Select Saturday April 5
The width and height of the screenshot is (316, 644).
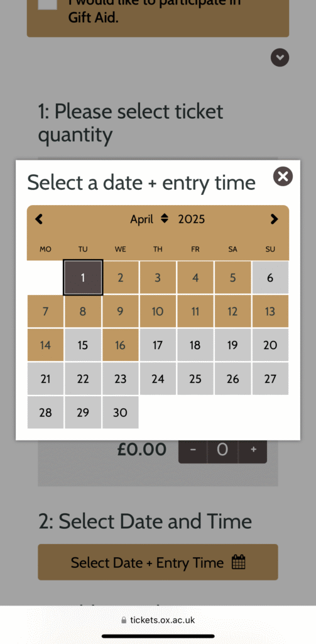(232, 277)
